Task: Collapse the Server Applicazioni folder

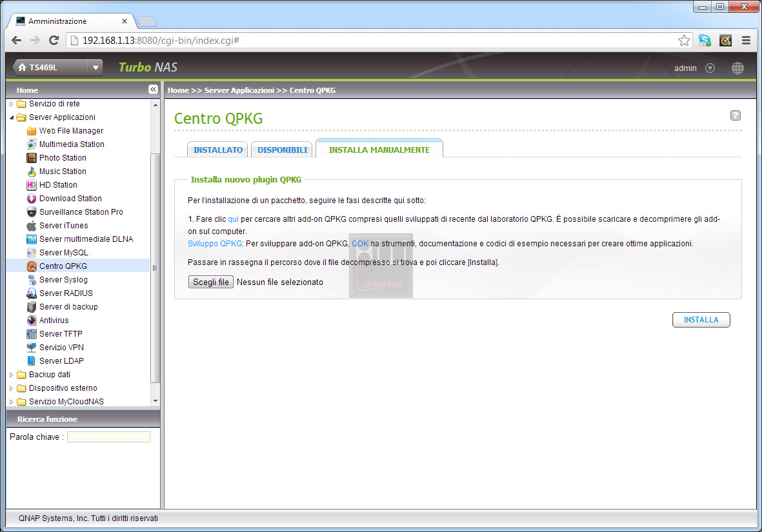Action: pos(12,117)
